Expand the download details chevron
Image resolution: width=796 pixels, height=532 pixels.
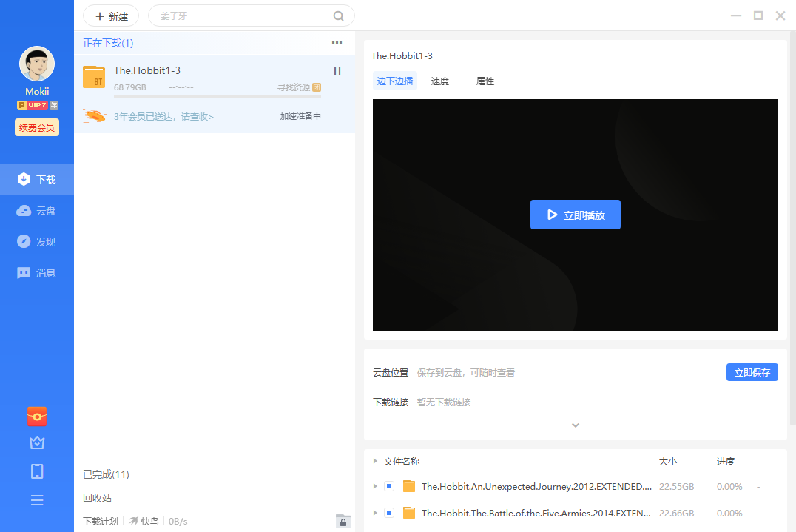[x=576, y=425]
